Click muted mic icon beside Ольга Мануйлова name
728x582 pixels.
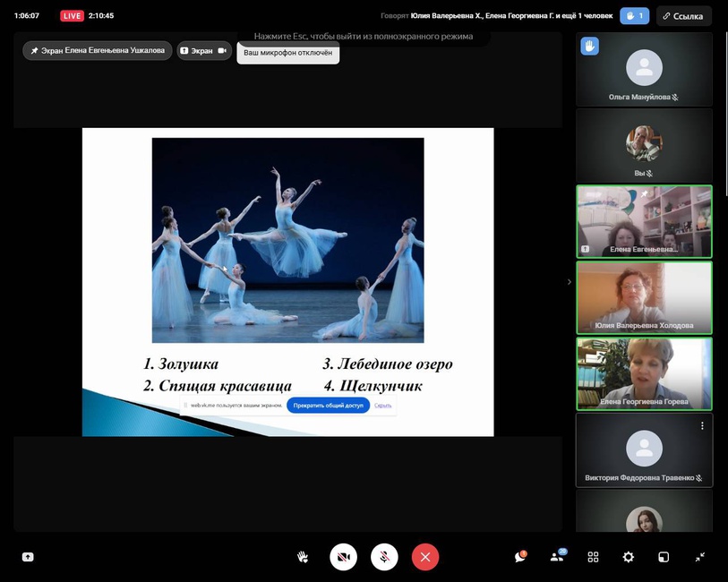pos(675,98)
